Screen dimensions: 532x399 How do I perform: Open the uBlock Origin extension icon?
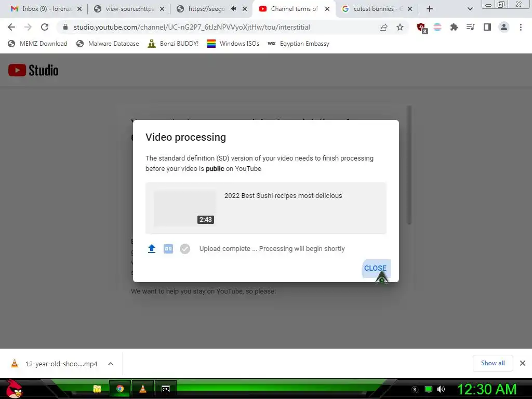(422, 28)
